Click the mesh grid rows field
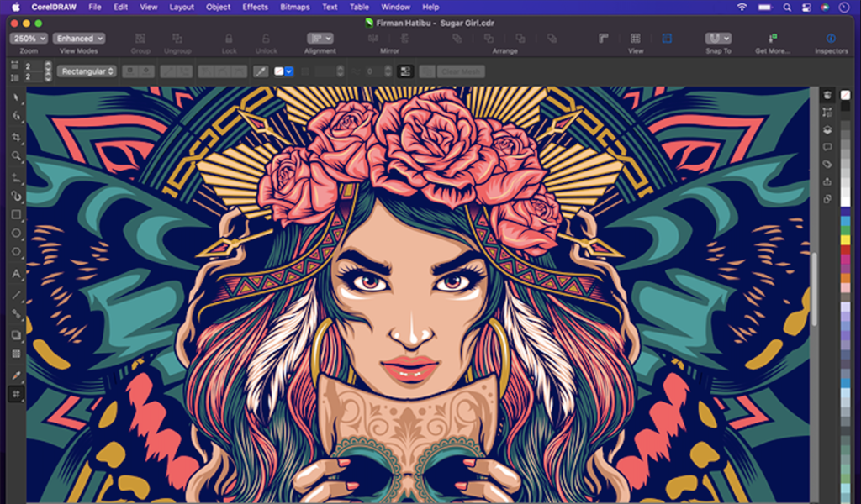 point(32,76)
